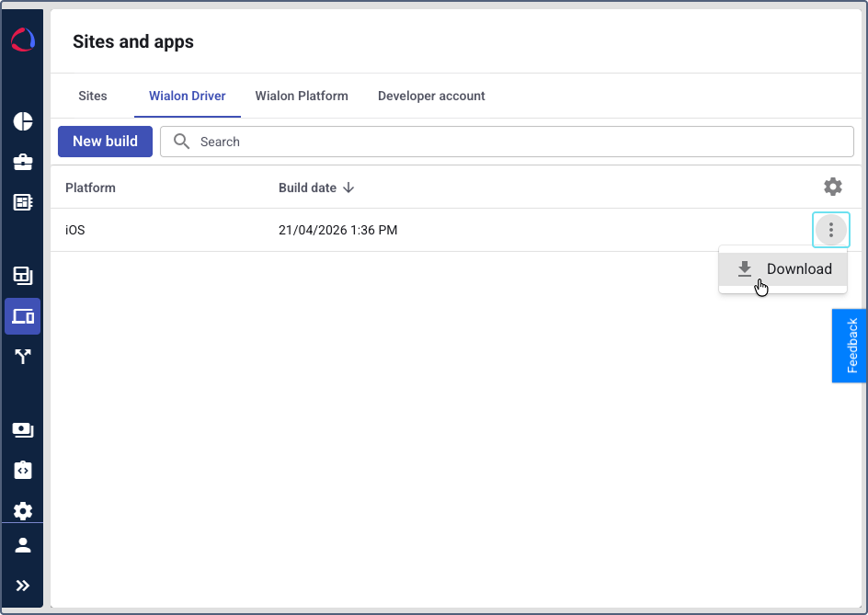Click the three-dot menu for iOS build
868x615 pixels.
tap(831, 230)
